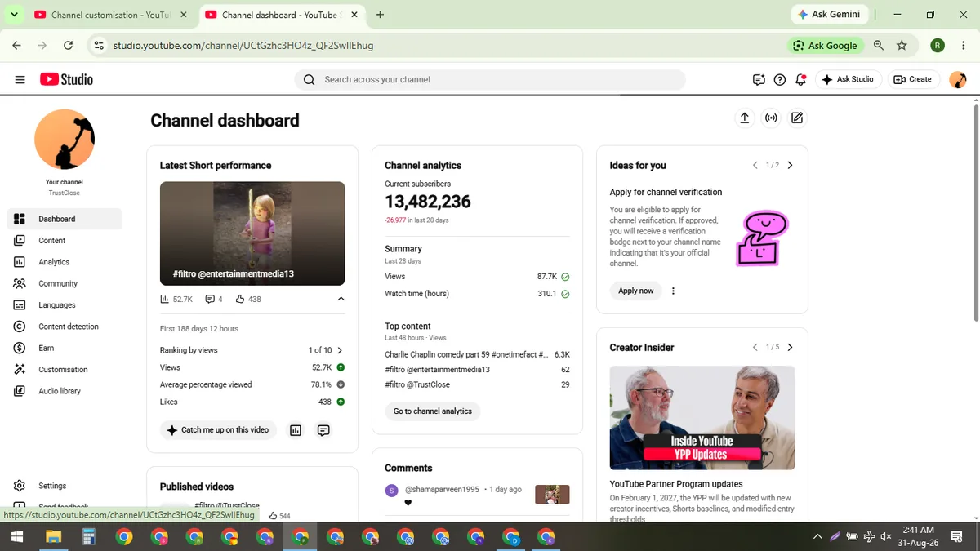Open the Inside YouTube YPP Updates thumbnail
This screenshot has height=551, width=980.
pyautogui.click(x=702, y=418)
